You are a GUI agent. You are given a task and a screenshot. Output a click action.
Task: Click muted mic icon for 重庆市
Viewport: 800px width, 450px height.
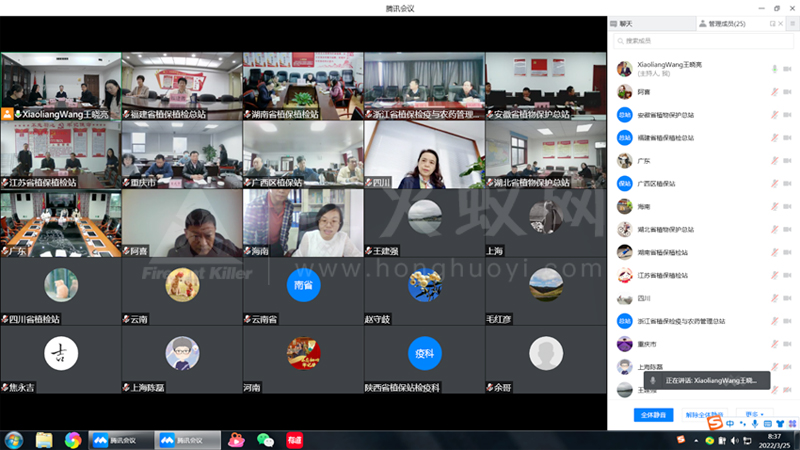click(774, 344)
